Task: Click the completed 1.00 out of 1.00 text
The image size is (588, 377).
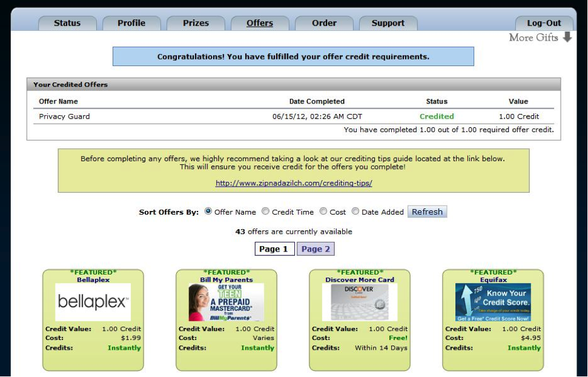Action: pyautogui.click(x=449, y=130)
